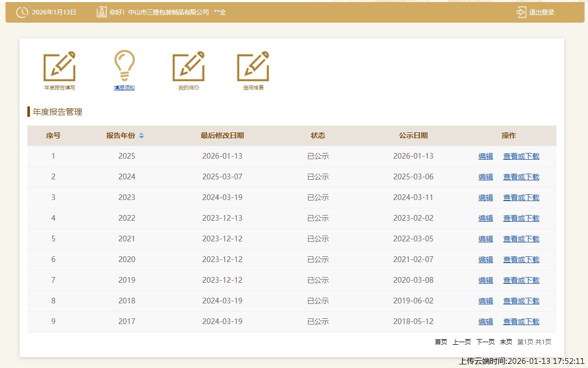Open the 信用修复 icon
The width and height of the screenshot is (588, 368).
(x=253, y=67)
